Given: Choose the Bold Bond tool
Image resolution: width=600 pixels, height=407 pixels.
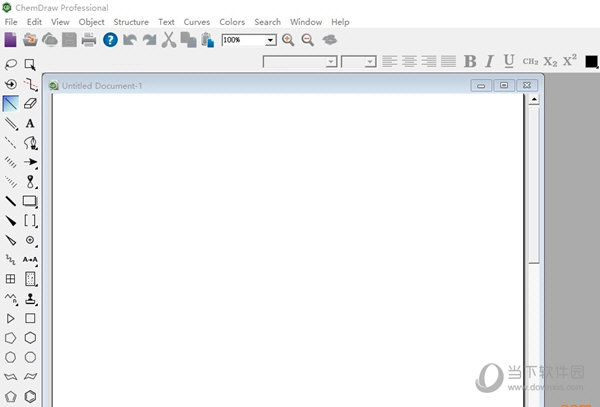Looking at the screenshot, I should click(11, 201).
